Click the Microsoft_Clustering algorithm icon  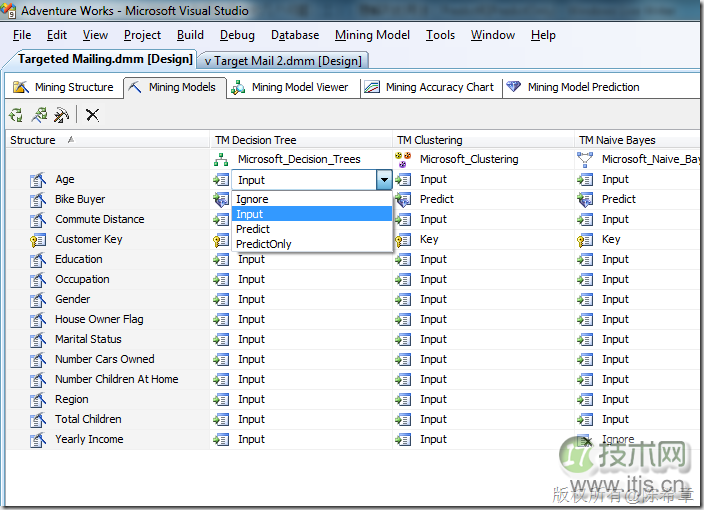(404, 159)
